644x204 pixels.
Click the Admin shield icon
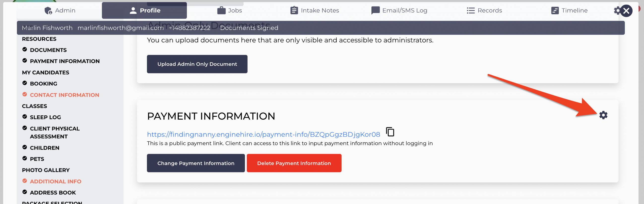(48, 10)
